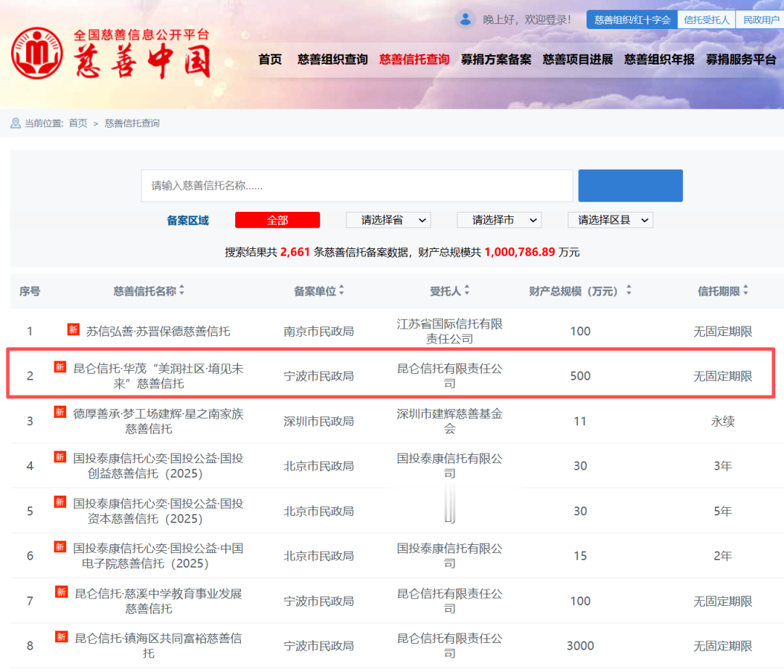The height and width of the screenshot is (672, 784).
Task: Open 德厚善承·梦工场建辉·星之南 trust entry
Action: point(158,421)
